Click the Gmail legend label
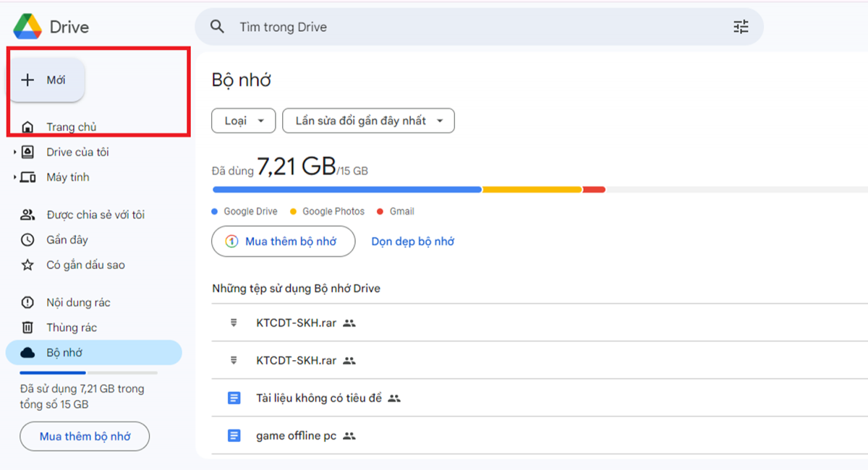The height and width of the screenshot is (470, 868). click(402, 211)
